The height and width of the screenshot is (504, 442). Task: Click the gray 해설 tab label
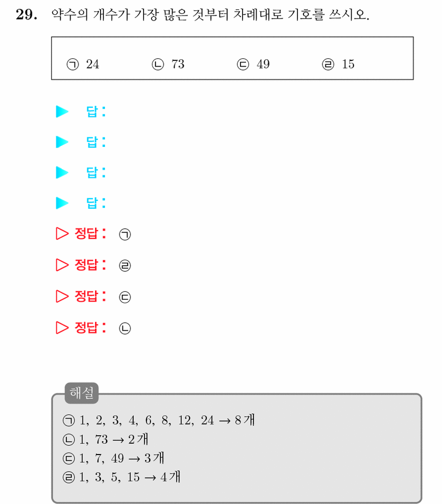(81, 393)
